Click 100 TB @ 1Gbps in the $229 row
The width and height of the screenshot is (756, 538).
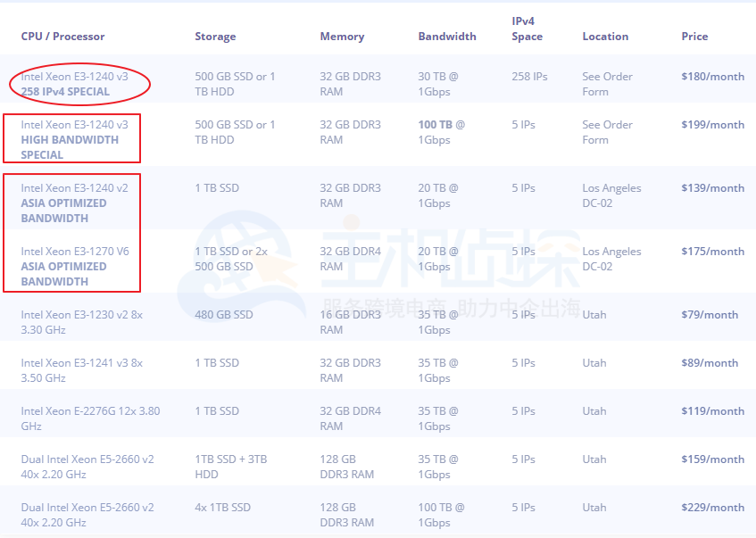[x=441, y=515]
